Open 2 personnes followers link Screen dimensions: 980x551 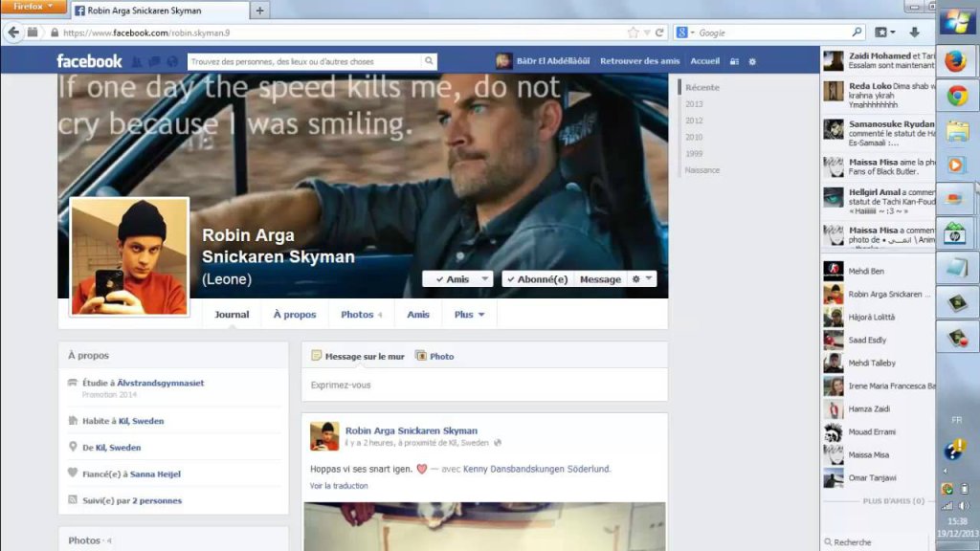point(157,500)
